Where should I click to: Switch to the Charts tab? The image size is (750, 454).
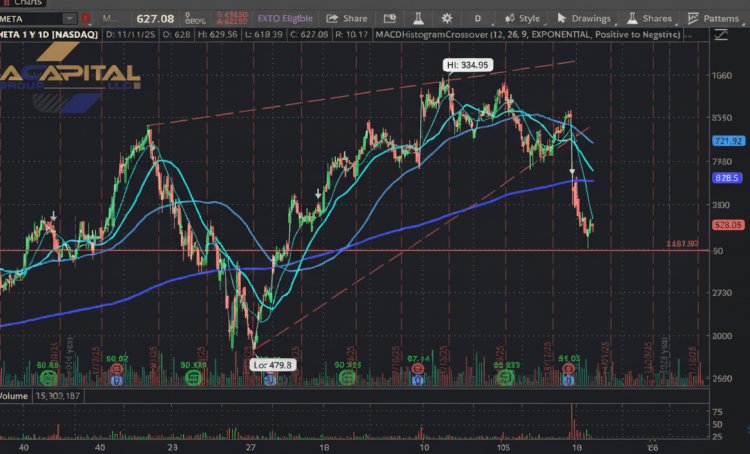point(20,3)
